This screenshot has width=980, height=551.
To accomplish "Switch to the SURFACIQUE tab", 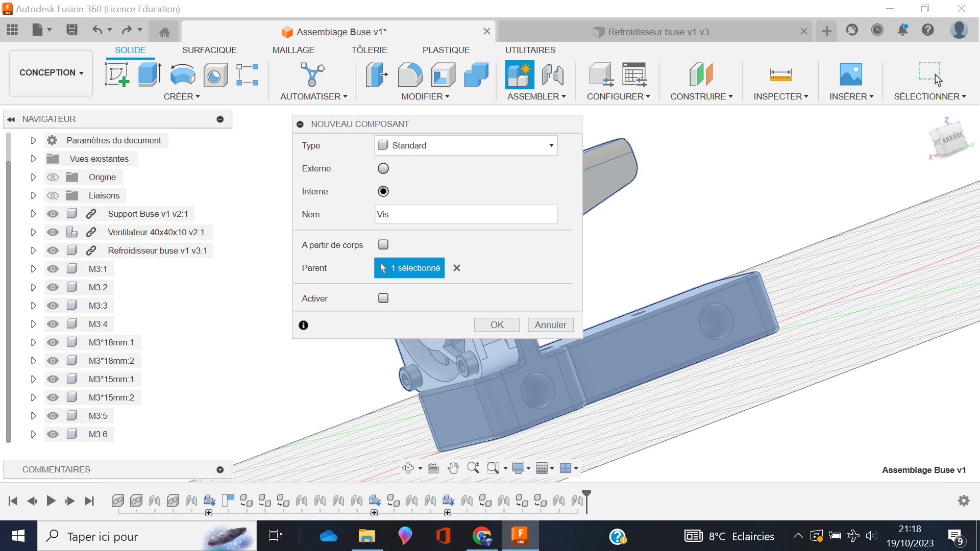I will (209, 50).
